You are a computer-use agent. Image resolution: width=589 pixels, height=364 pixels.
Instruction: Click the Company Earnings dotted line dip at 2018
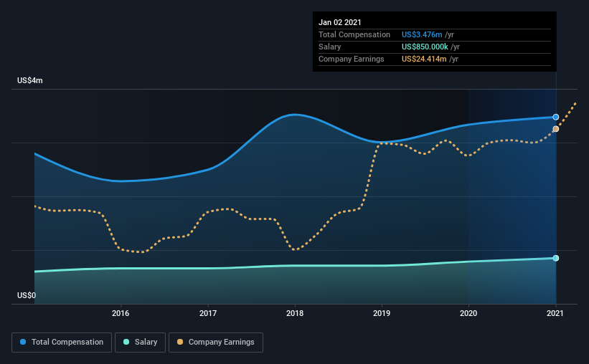[295, 249]
